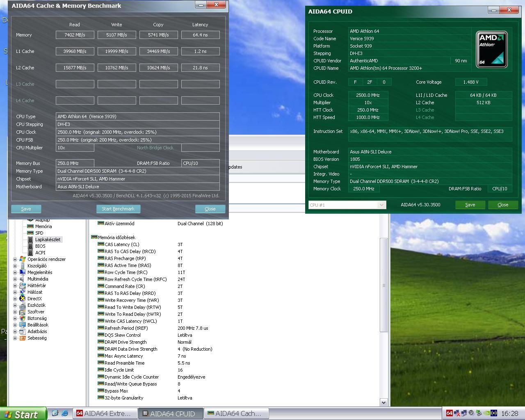The height and width of the screenshot is (420, 525).
Task: Click the DQS Skew Control row
Action: coord(145,335)
